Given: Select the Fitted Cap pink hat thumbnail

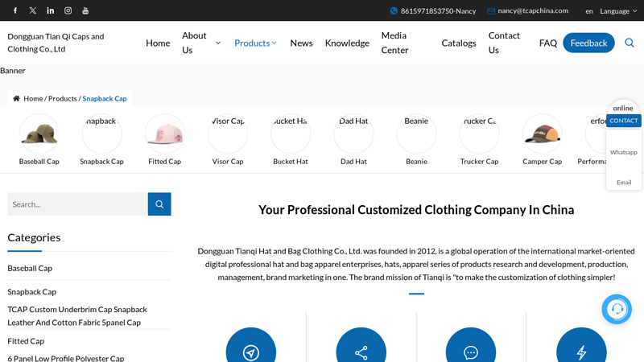Looking at the screenshot, I should coord(165,134).
